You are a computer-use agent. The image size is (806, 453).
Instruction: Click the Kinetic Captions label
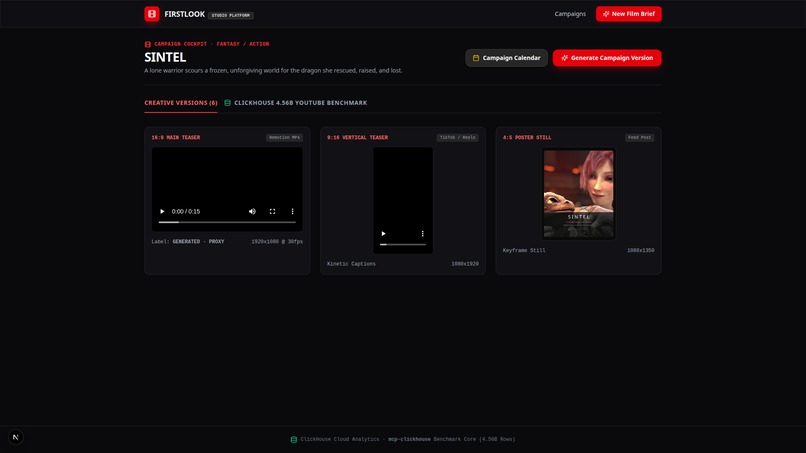click(x=352, y=264)
